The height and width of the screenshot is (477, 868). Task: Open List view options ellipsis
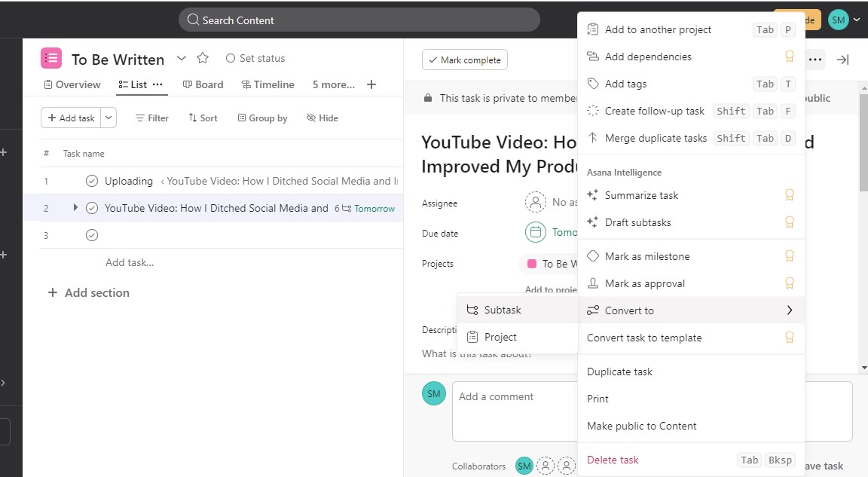click(x=157, y=84)
